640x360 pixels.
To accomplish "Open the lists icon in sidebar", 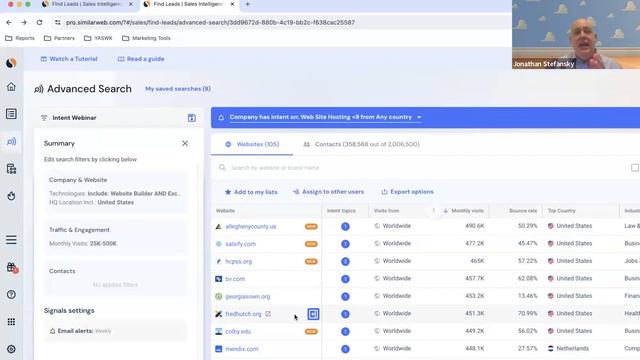I will 11,114.
